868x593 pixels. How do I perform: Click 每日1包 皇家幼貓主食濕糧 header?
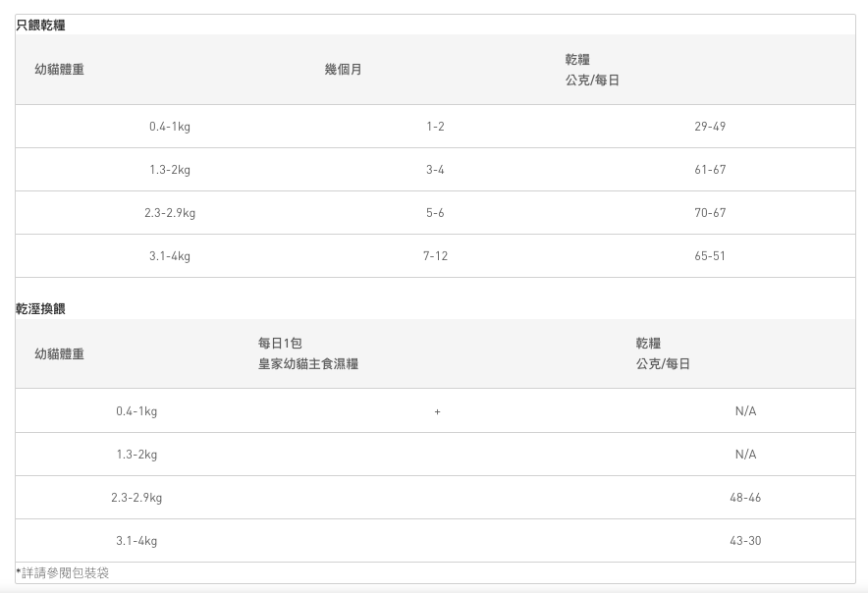pyautogui.click(x=307, y=353)
